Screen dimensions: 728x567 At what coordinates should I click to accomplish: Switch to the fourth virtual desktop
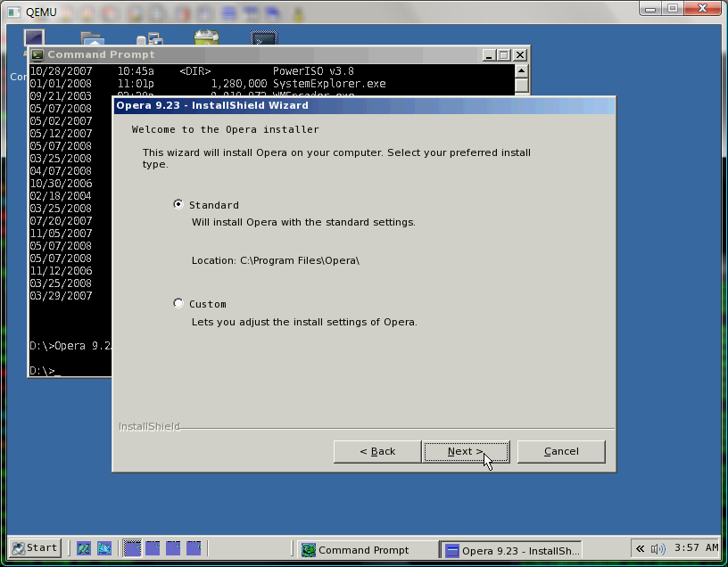(x=194, y=548)
